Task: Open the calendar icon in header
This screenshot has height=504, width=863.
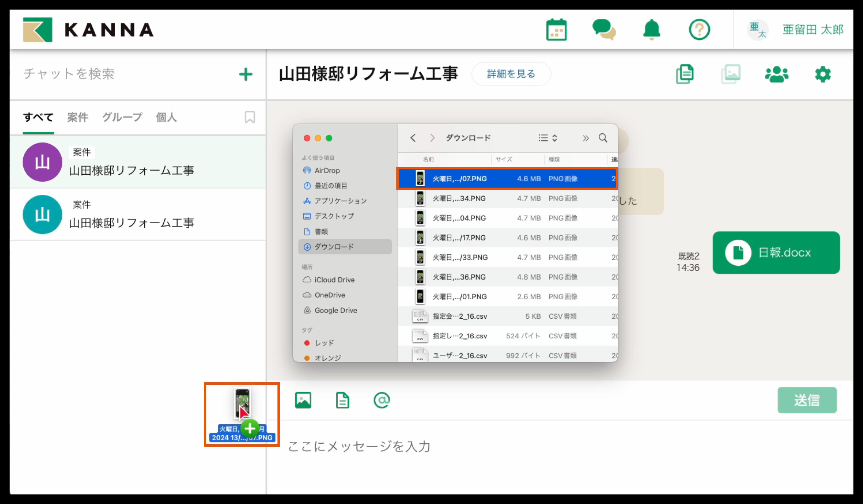Action: [x=556, y=30]
